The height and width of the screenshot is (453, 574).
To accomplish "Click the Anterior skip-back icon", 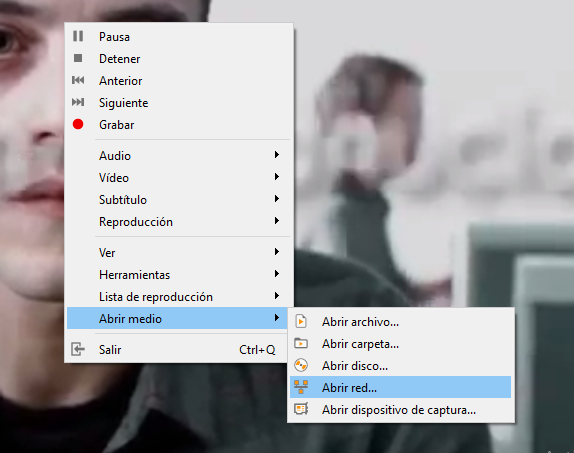I will 78,80.
